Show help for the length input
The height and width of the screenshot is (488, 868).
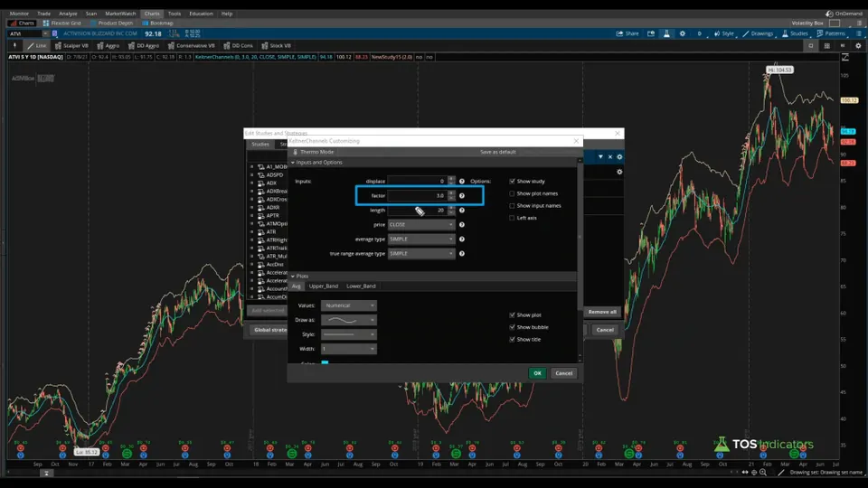pos(462,211)
